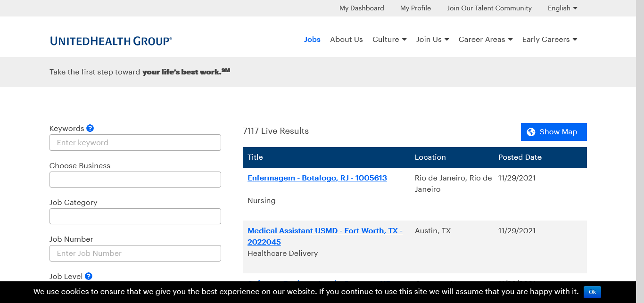This screenshot has height=303, width=644.
Task: Open the English language dropdown
Action: pyautogui.click(x=562, y=8)
